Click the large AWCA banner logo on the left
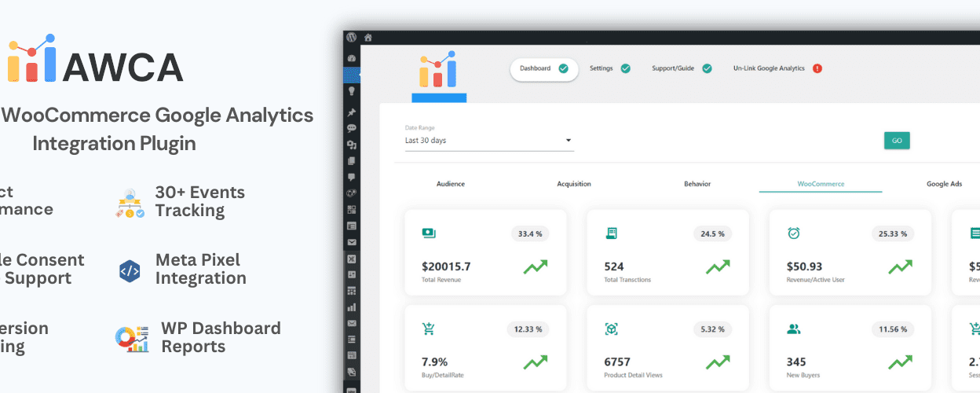This screenshot has width=980, height=393. point(96,60)
